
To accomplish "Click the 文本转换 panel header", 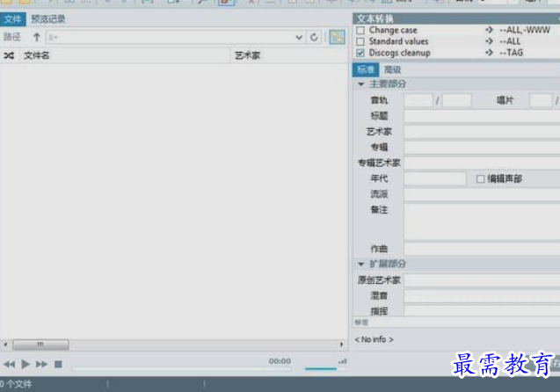I will tap(456, 18).
